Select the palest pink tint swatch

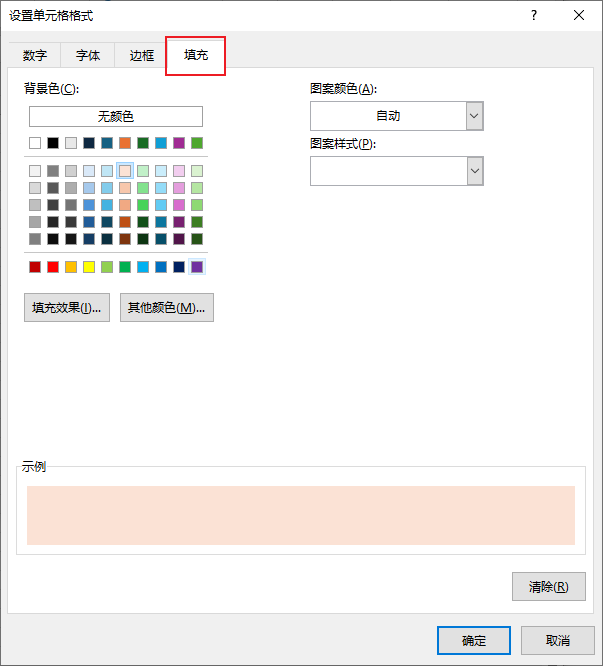click(x=179, y=171)
